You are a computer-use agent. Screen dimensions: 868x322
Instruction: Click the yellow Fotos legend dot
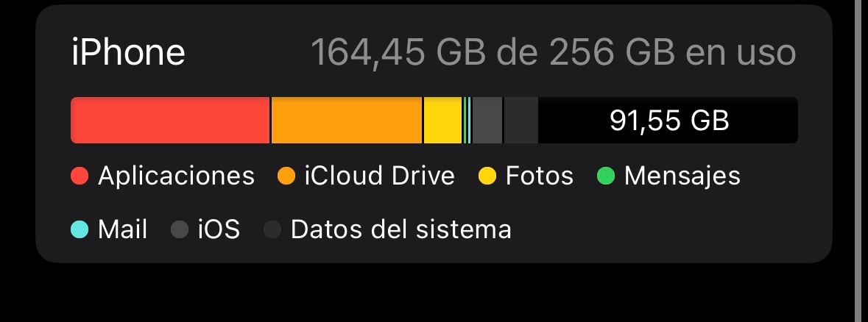click(487, 176)
